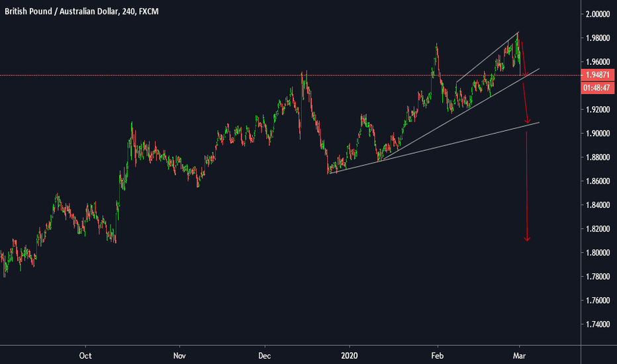Select the red dotted horizontal price line

(x=199, y=75)
